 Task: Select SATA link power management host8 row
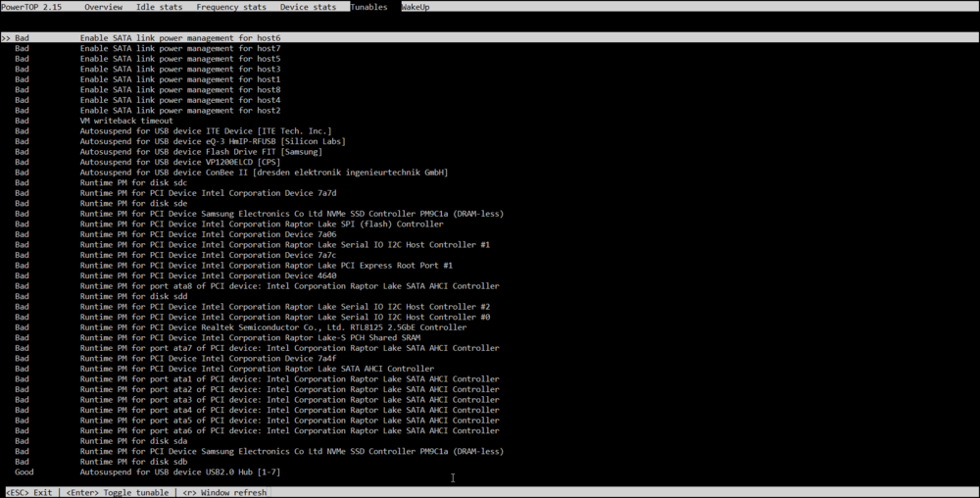click(148, 89)
